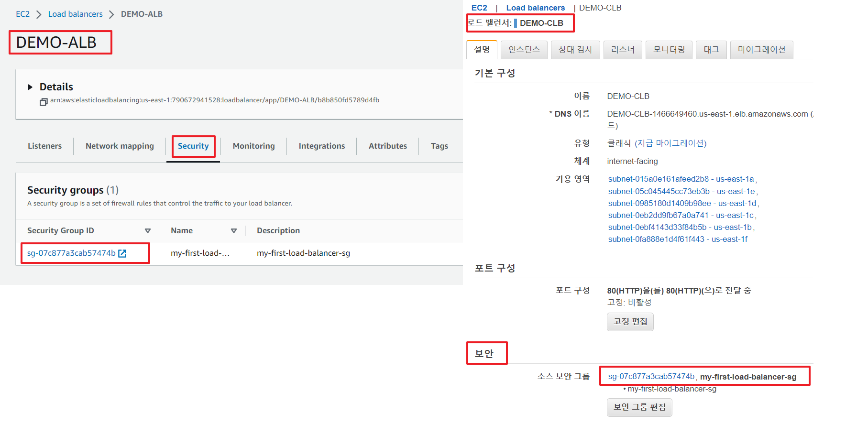Open the 마이그레이션 tab

(762, 50)
